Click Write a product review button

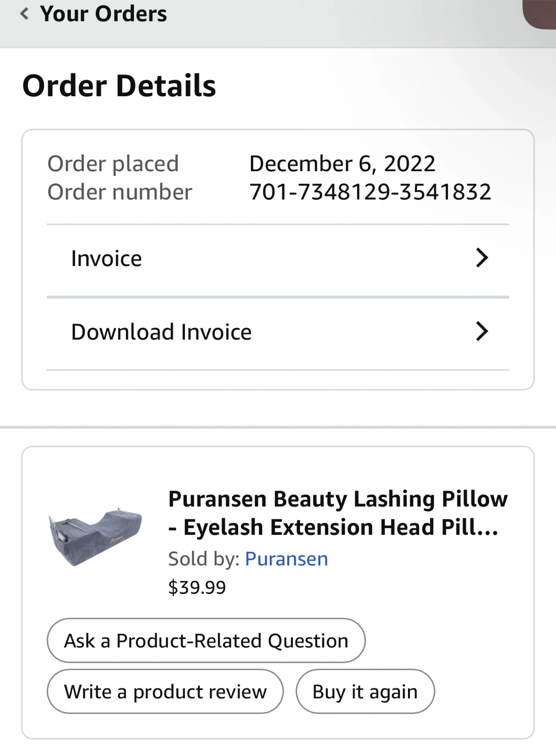tap(165, 691)
